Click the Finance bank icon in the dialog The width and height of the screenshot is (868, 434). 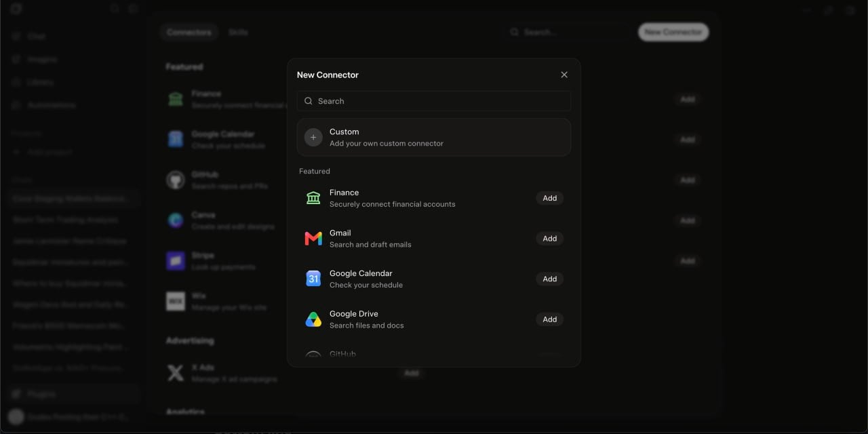point(313,198)
